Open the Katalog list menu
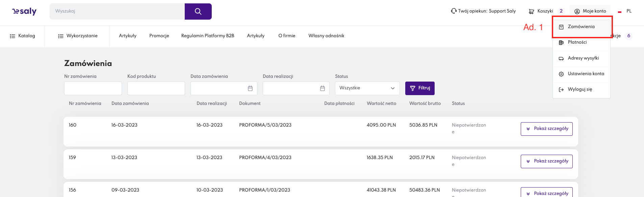This screenshot has height=197, width=644. (22, 36)
